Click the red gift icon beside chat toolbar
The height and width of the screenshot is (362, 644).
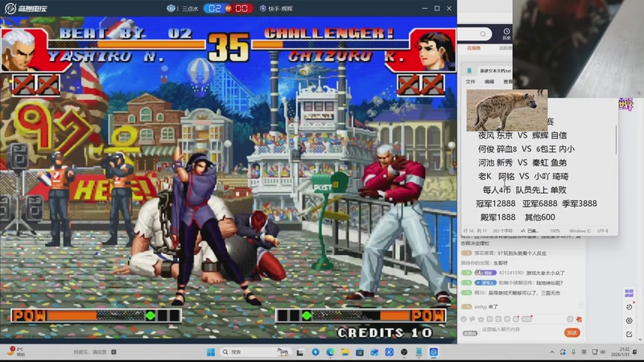[x=579, y=319]
